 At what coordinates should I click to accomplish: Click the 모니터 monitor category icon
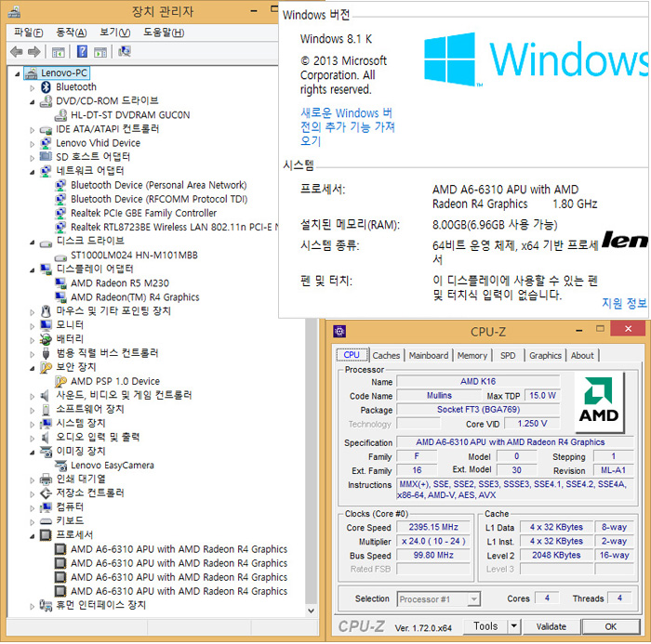(46, 325)
